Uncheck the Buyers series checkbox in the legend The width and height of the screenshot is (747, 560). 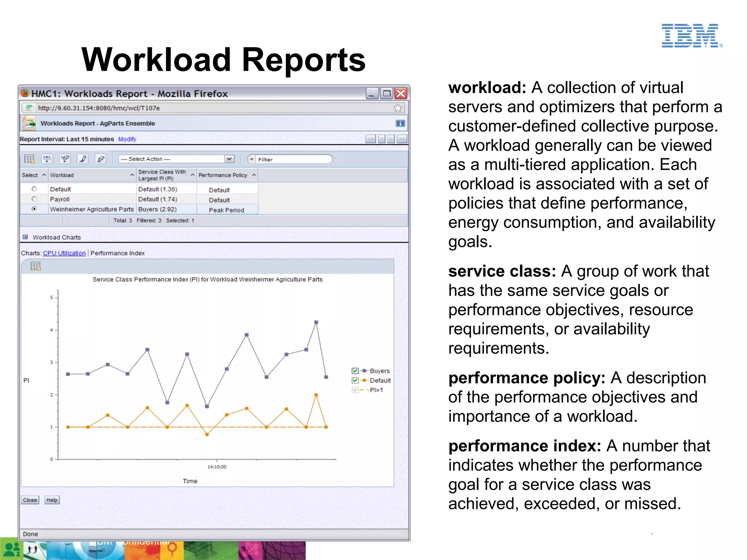355,371
